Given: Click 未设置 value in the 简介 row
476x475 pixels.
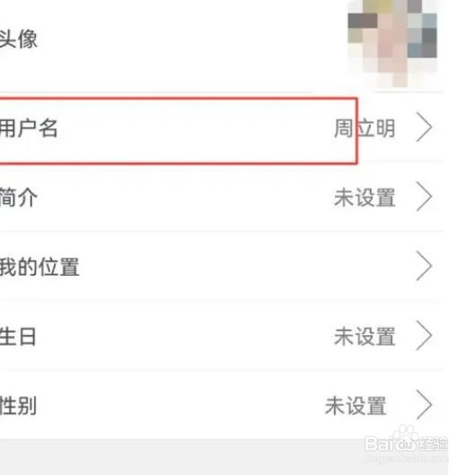Looking at the screenshot, I should pyautogui.click(x=365, y=198).
